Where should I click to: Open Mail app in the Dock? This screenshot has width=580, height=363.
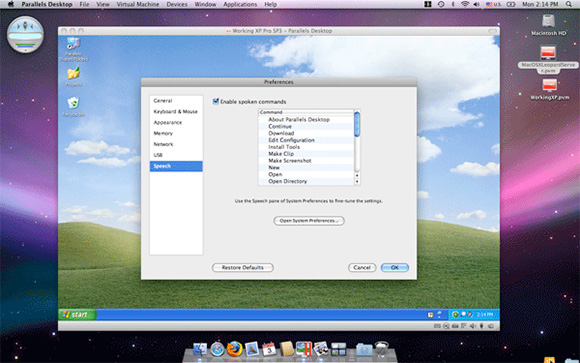point(252,349)
